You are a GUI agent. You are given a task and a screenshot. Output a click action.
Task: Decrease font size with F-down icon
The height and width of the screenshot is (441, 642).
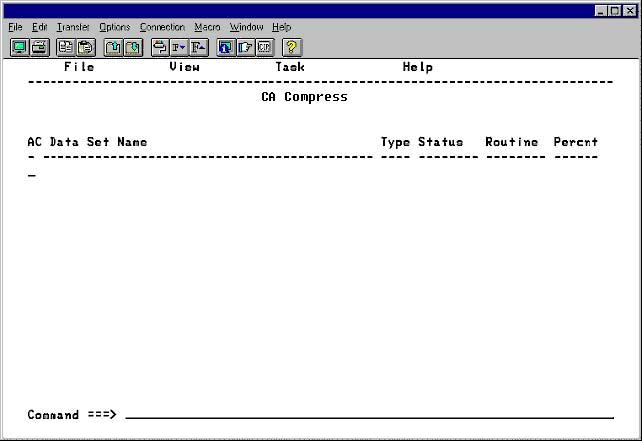(179, 47)
